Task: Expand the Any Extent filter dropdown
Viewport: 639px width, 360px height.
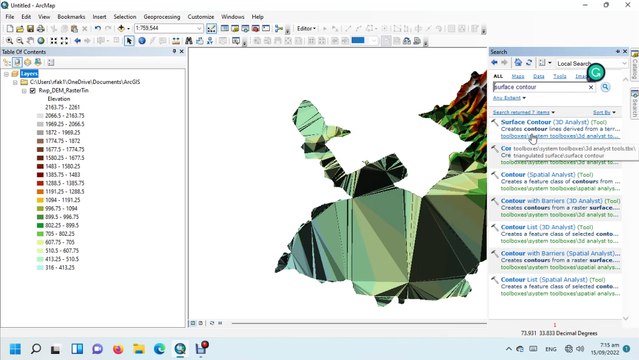Action: [x=509, y=98]
